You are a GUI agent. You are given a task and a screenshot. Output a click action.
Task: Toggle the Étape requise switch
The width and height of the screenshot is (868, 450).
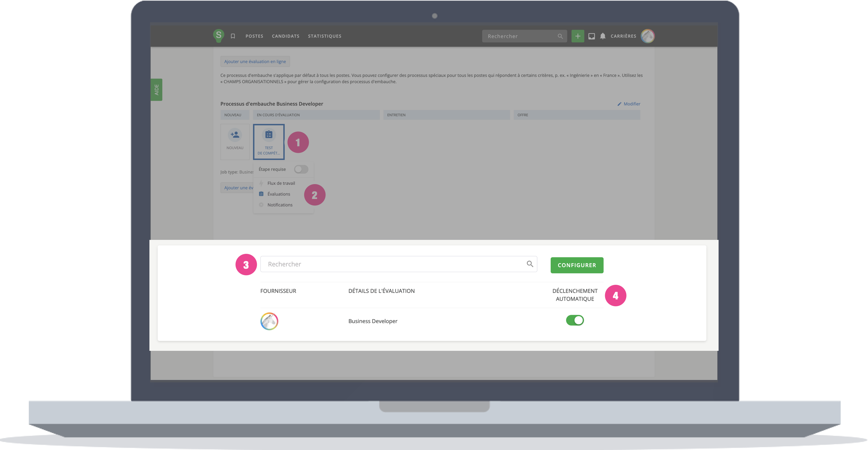pyautogui.click(x=301, y=170)
